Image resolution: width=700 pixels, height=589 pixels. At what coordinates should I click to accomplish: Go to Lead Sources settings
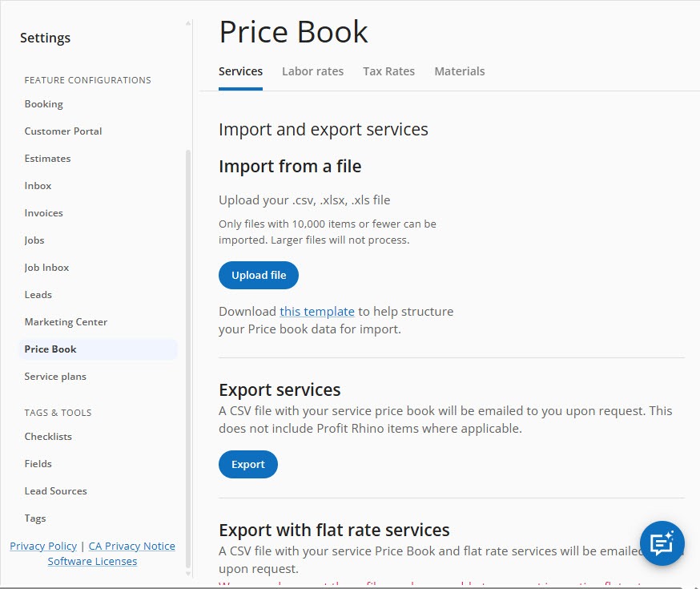click(x=56, y=491)
